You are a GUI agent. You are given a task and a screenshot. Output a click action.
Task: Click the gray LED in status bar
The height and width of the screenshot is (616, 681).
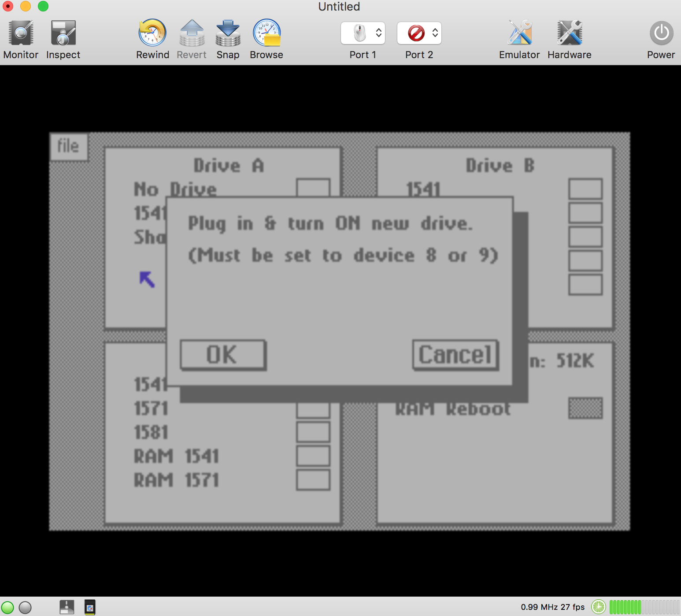point(25,608)
